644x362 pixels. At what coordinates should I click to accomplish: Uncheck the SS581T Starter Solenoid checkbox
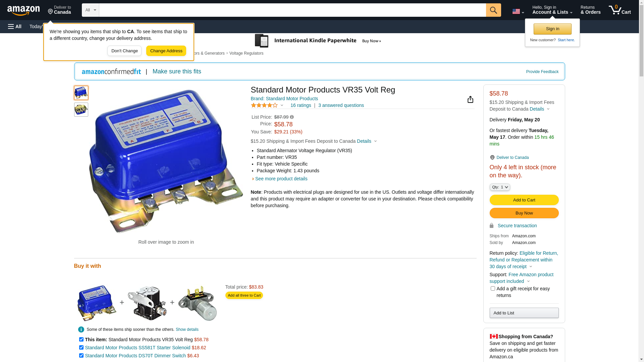click(x=81, y=347)
